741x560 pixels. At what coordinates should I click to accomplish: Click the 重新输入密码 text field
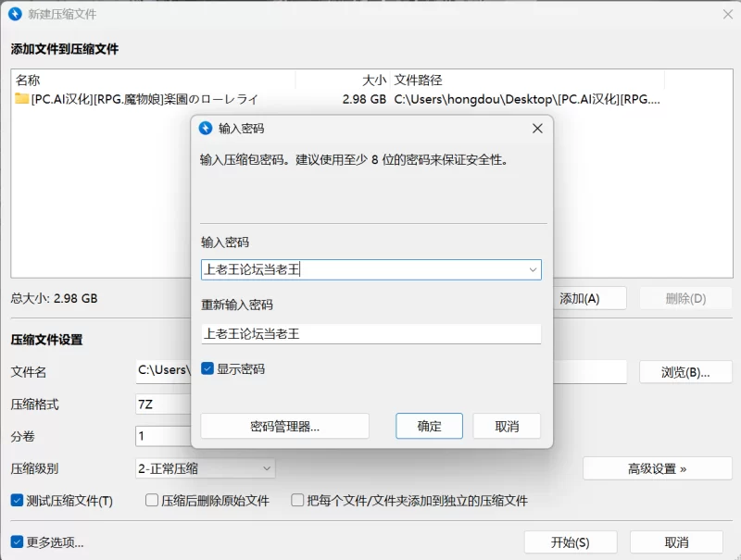(371, 334)
